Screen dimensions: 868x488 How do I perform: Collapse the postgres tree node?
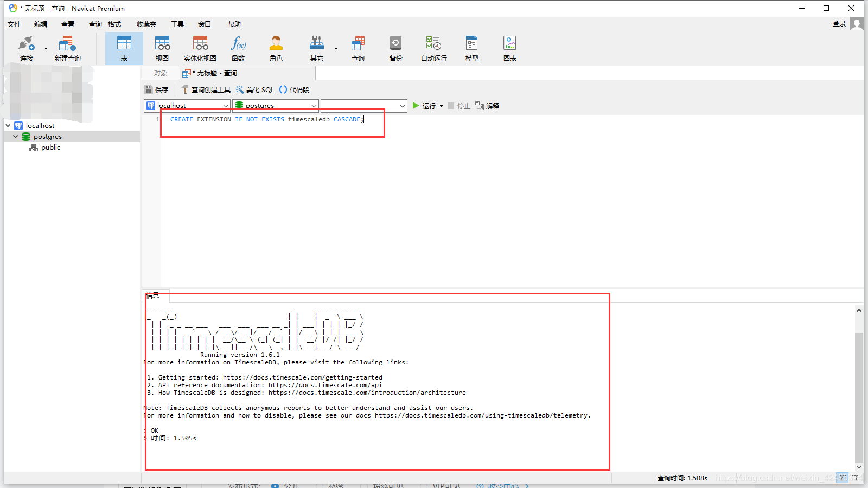[x=16, y=136]
